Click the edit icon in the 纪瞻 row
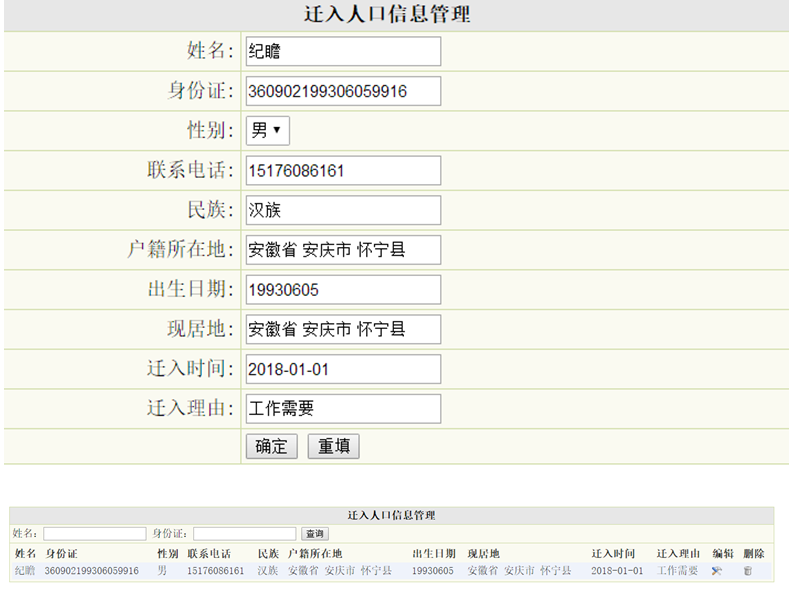 click(717, 571)
